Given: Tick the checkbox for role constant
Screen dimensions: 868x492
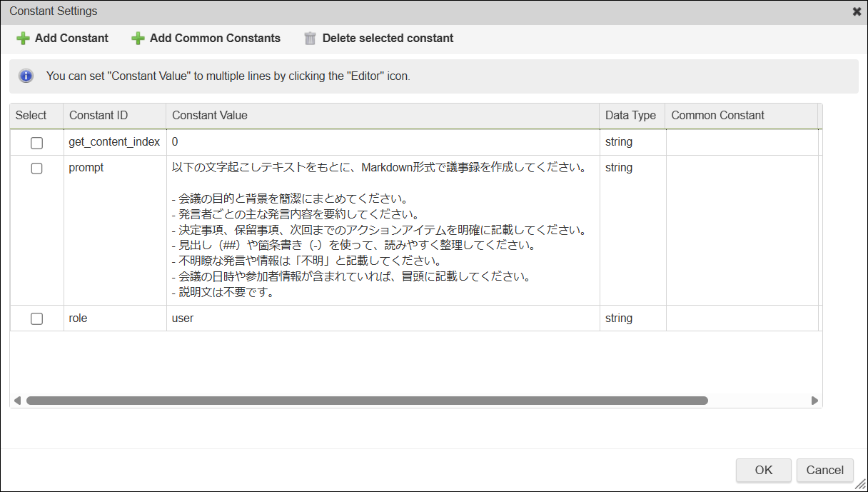Looking at the screenshot, I should [x=36, y=319].
